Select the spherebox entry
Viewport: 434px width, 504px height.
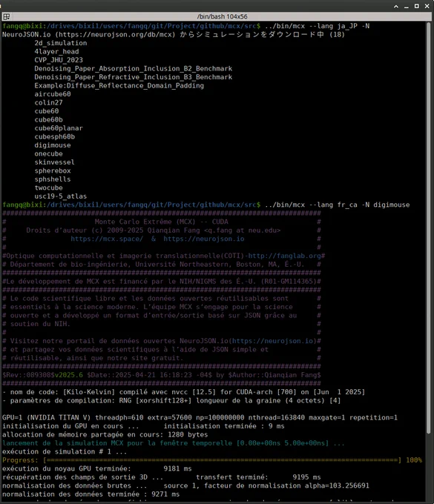pyautogui.click(x=53, y=170)
